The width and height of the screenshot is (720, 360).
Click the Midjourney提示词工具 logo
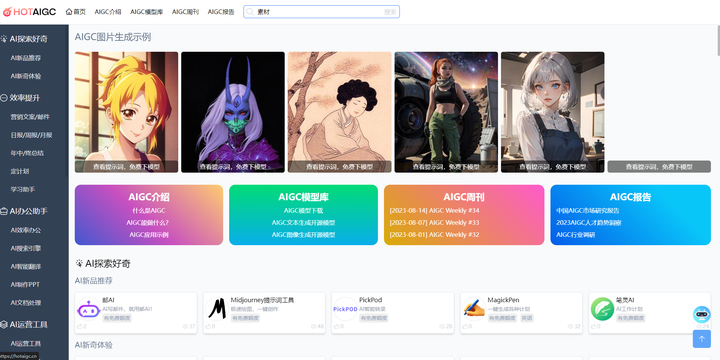217,309
